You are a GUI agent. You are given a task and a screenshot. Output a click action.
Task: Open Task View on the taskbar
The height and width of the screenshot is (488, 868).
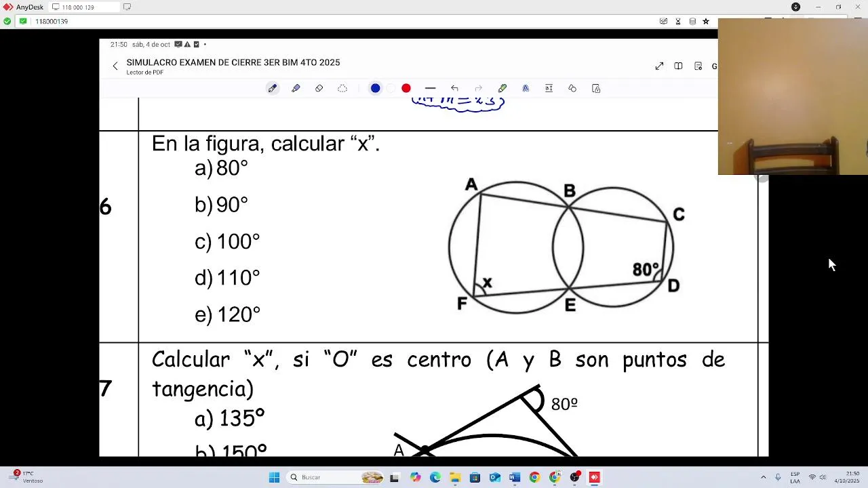(x=395, y=477)
